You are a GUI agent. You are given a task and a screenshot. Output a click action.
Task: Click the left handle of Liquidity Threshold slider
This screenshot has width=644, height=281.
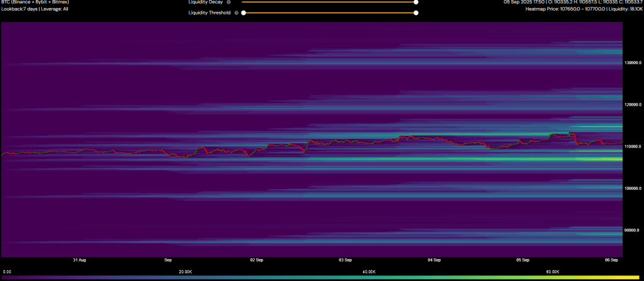(243, 13)
